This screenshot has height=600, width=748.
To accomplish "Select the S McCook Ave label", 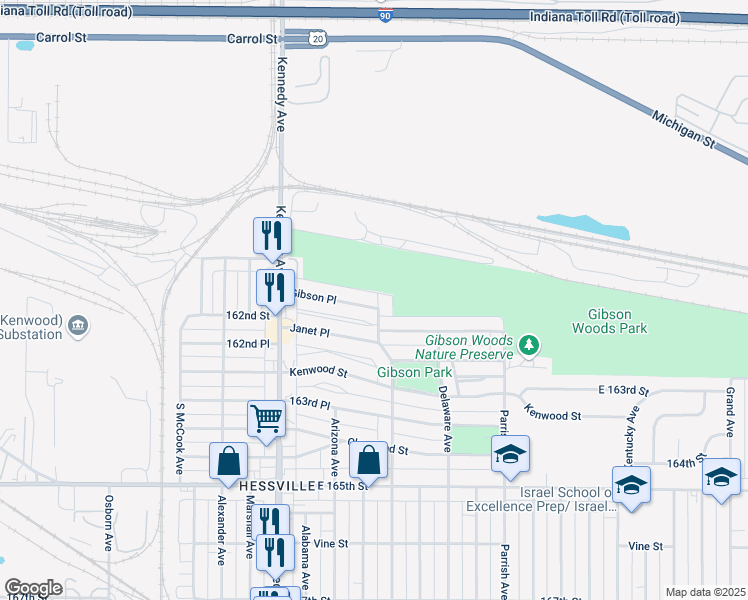I will (x=179, y=439).
